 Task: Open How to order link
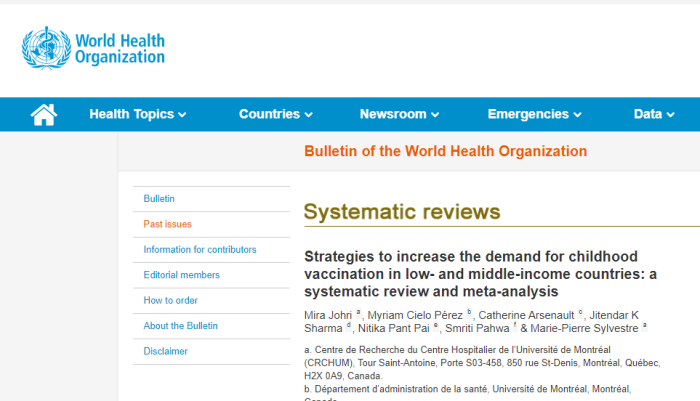pos(171,301)
